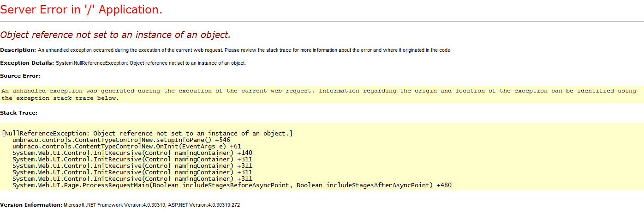Click the 'ContentTypeControlNew.OnInit(EventArgs e) +61' line
The image size is (644, 215).
point(127,147)
